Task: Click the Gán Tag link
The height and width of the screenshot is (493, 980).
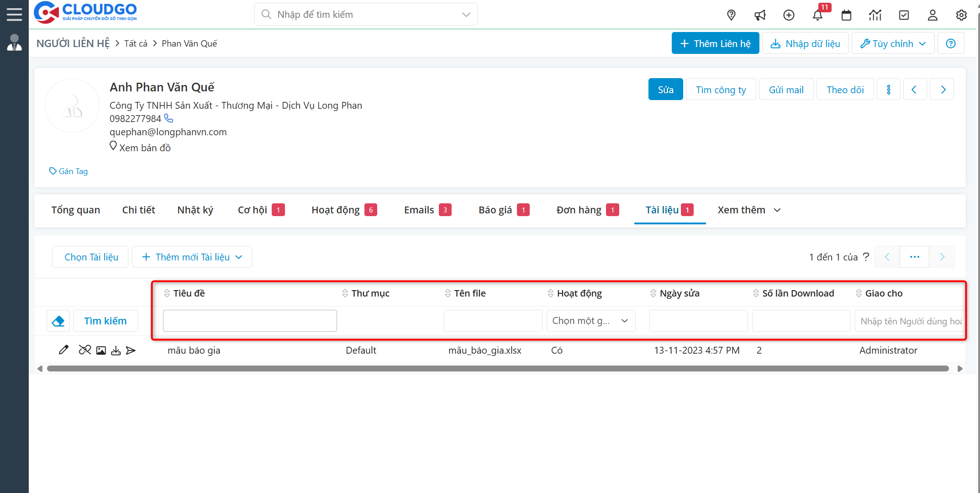Action: [68, 171]
